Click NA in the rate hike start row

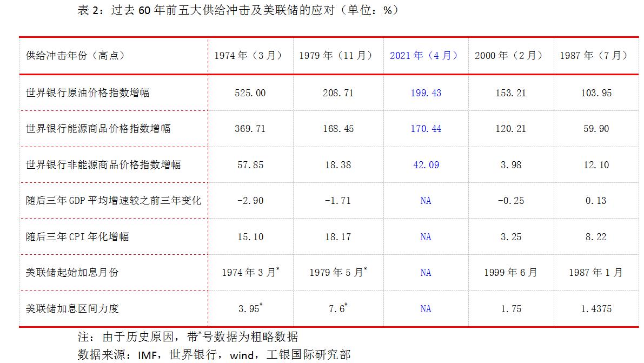pos(426,273)
